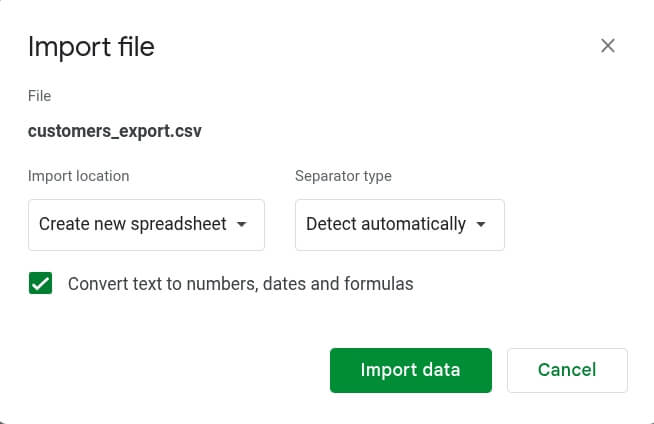Viewport: 654px width, 424px height.
Task: Click the green checkmark icon
Action: tap(40, 283)
